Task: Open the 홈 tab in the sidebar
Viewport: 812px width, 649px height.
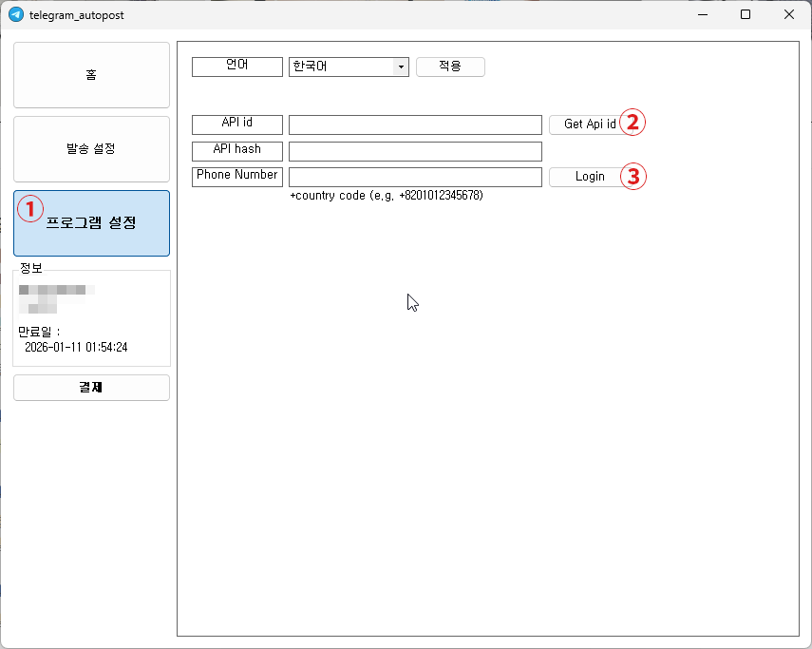Action: (x=91, y=74)
